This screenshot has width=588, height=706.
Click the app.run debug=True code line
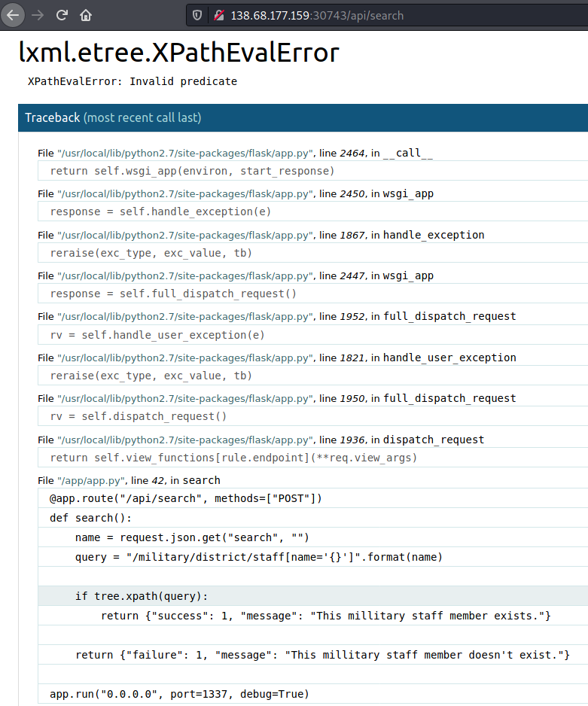313,694
